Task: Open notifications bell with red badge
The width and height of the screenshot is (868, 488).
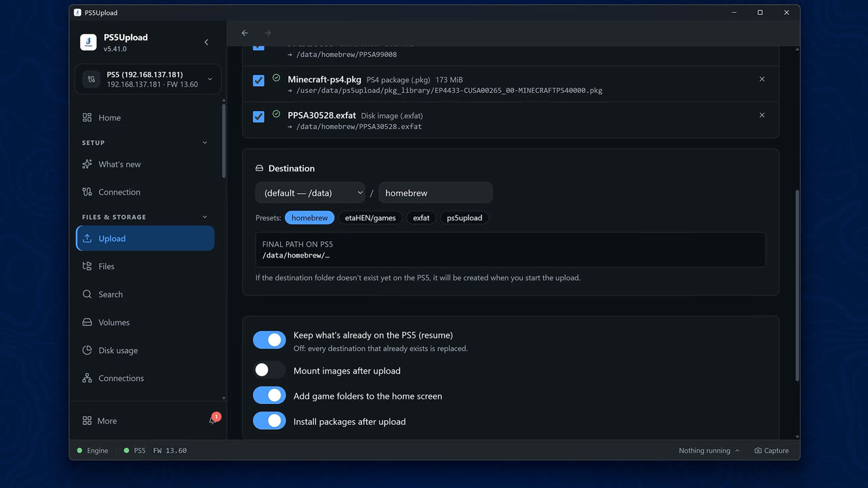Action: [213, 420]
